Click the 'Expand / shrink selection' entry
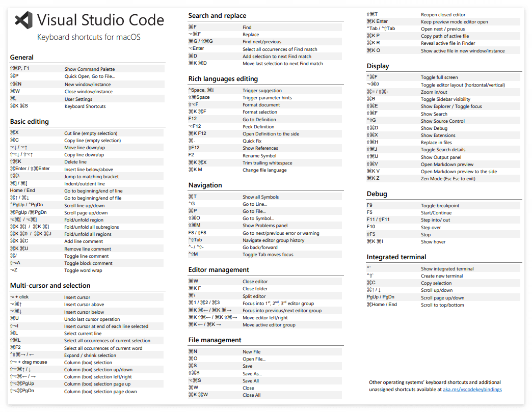532x412 pixels. (90, 355)
